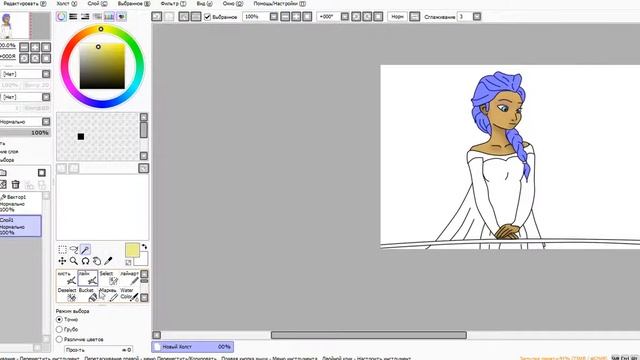Click the navigator zoom out minus button

[x=24, y=47]
